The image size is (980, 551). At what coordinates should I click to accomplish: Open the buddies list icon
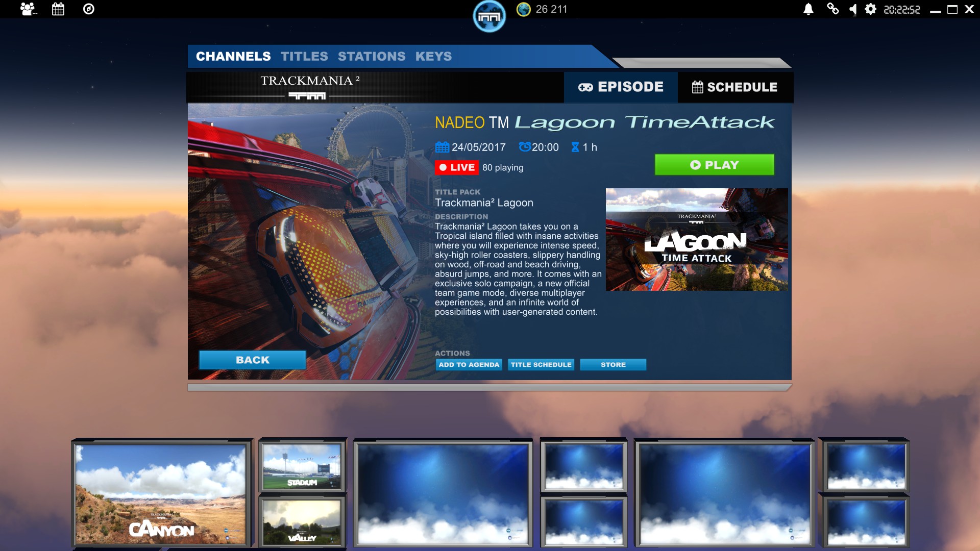[x=28, y=9]
